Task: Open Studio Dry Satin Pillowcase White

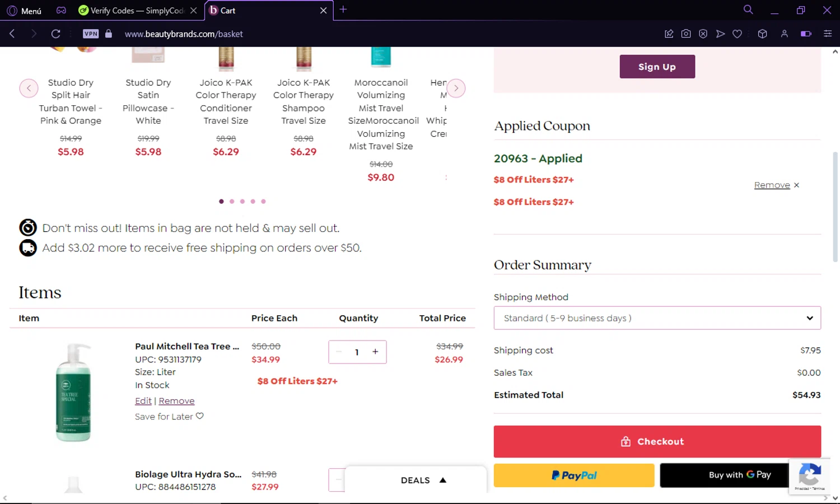Action: (148, 101)
